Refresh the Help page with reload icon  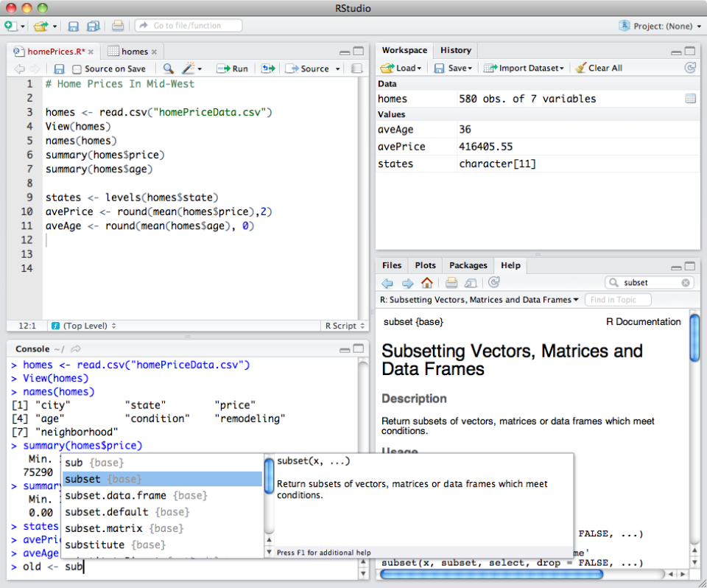tap(493, 282)
